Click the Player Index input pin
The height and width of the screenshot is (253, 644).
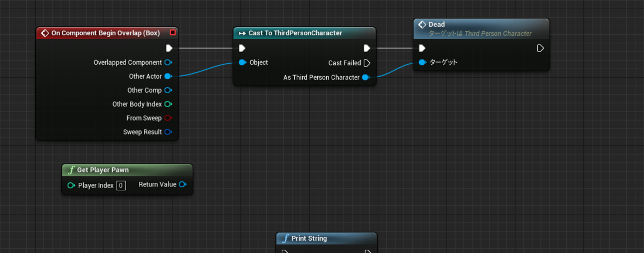71,185
